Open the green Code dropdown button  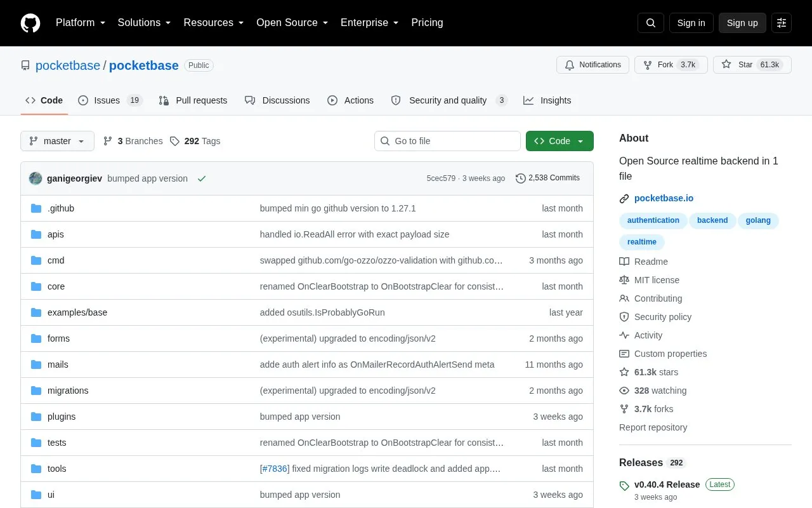560,141
